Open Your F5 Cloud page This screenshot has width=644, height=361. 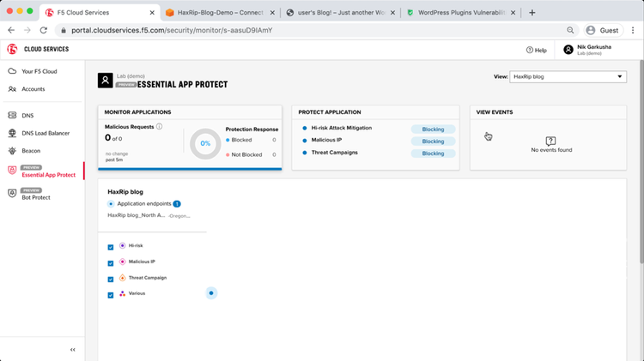(x=39, y=71)
